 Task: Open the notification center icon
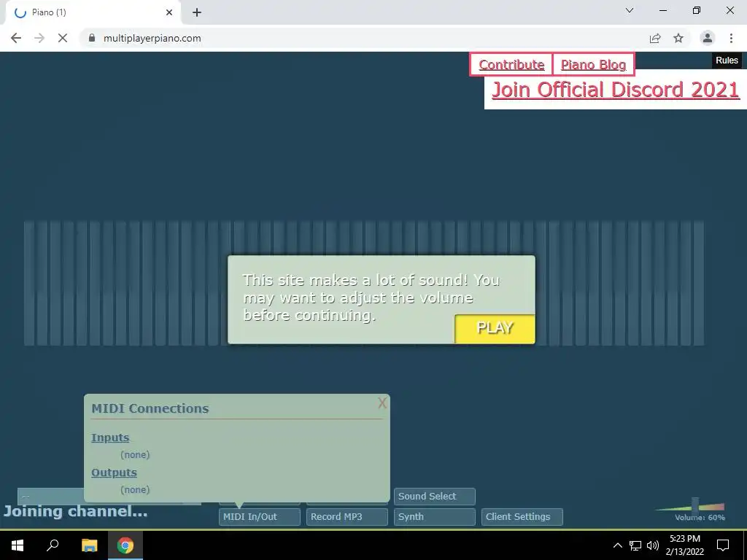pyautogui.click(x=723, y=545)
